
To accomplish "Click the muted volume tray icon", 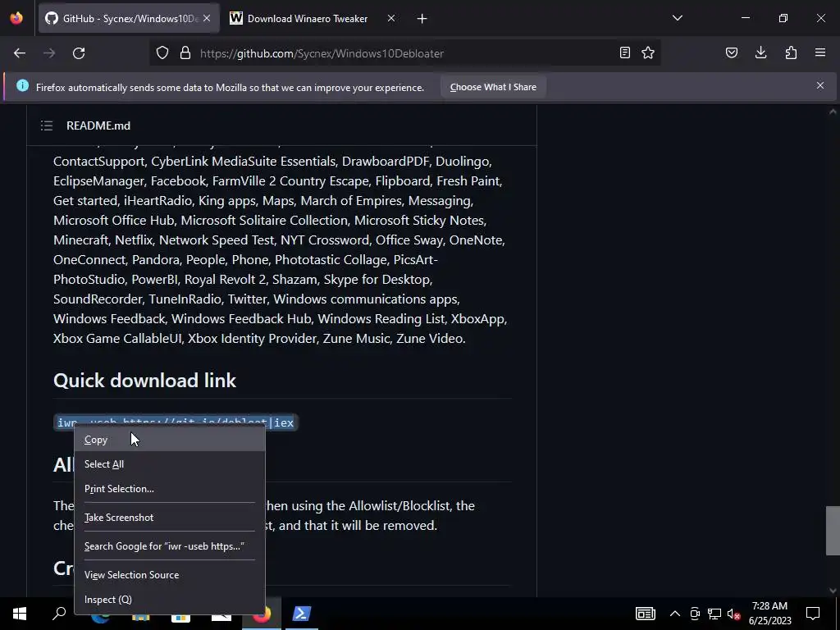I will (734, 614).
